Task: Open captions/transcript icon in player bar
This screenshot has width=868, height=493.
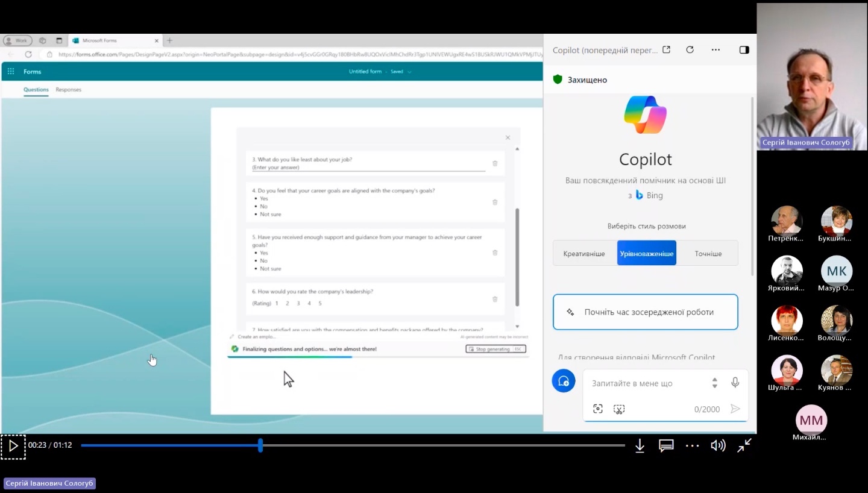Action: click(x=666, y=446)
